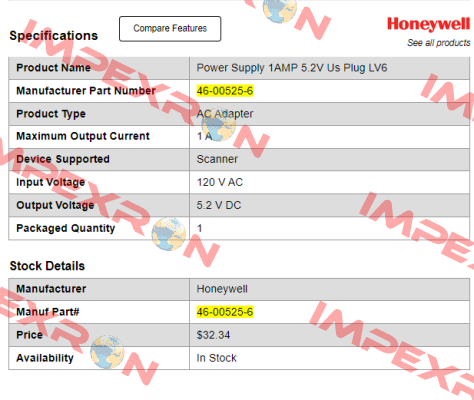Select highlighted Manuf Part# in Stock Details
The height and width of the screenshot is (400, 474).
(225, 312)
